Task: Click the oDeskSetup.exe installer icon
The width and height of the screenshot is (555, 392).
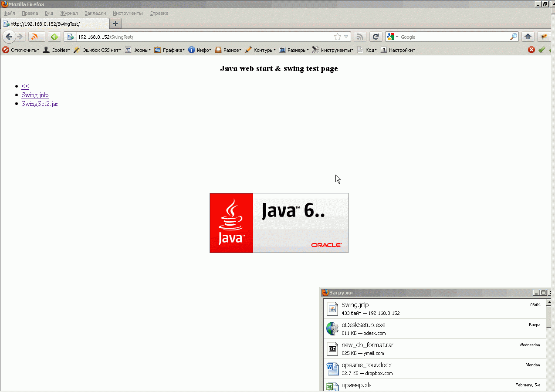Action: point(332,328)
